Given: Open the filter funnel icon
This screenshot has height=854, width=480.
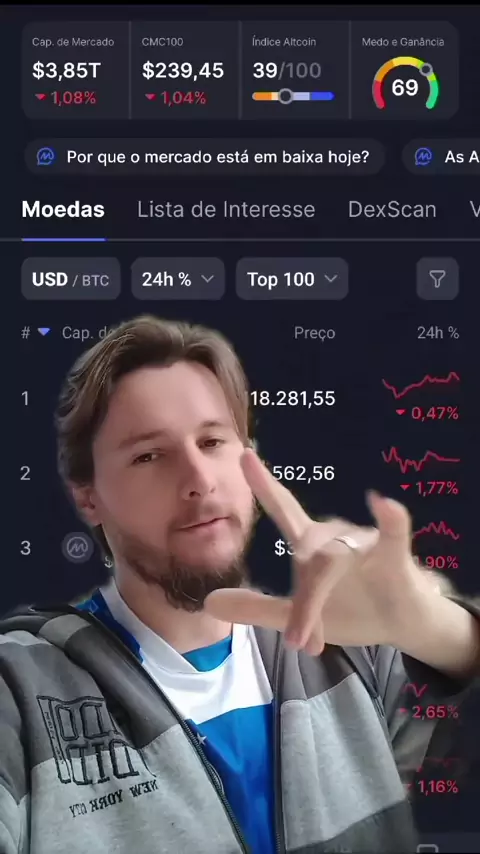Looking at the screenshot, I should pyautogui.click(x=437, y=279).
